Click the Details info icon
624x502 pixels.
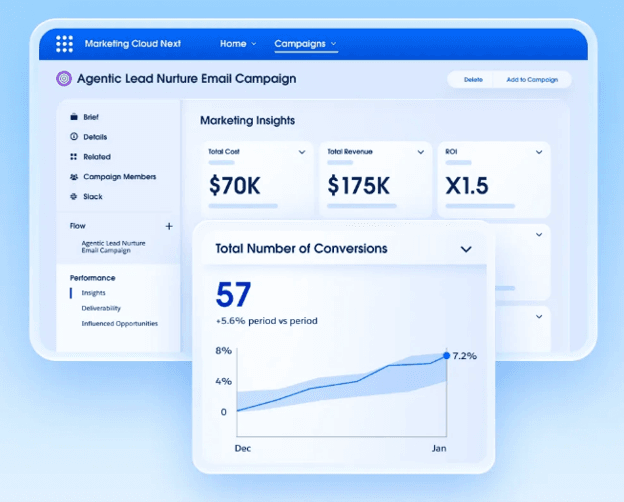click(74, 137)
